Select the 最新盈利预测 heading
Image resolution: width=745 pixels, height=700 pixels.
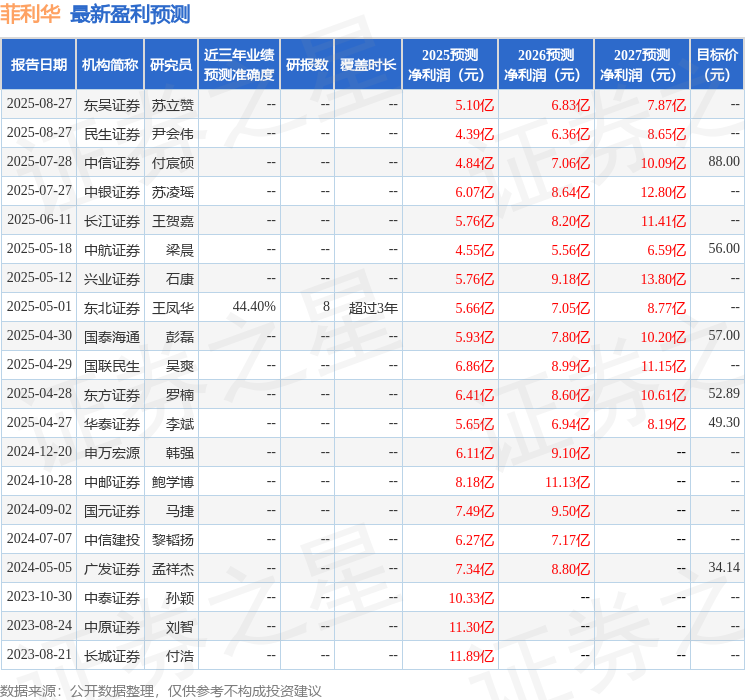pos(130,15)
